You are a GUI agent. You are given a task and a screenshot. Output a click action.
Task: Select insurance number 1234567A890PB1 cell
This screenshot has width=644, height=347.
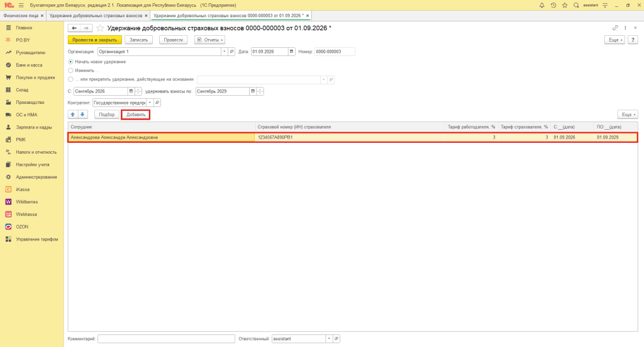[x=350, y=138]
